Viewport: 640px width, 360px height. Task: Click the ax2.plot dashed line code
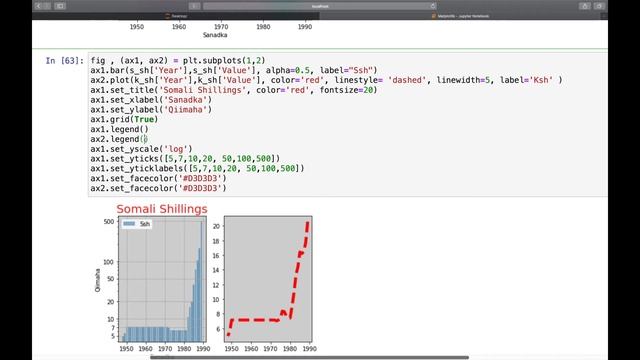point(326,80)
